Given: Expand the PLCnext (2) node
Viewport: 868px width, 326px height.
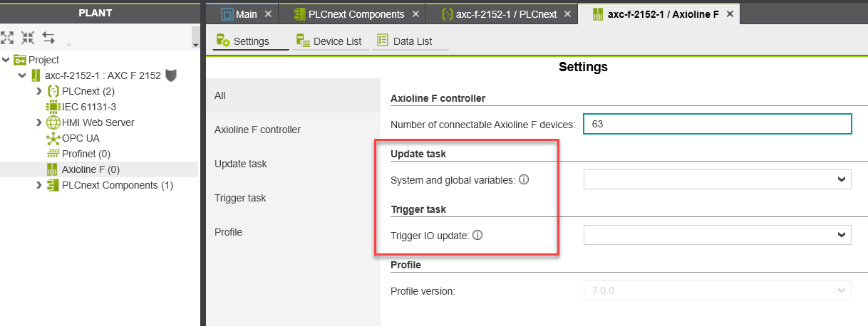Looking at the screenshot, I should pyautogui.click(x=38, y=91).
